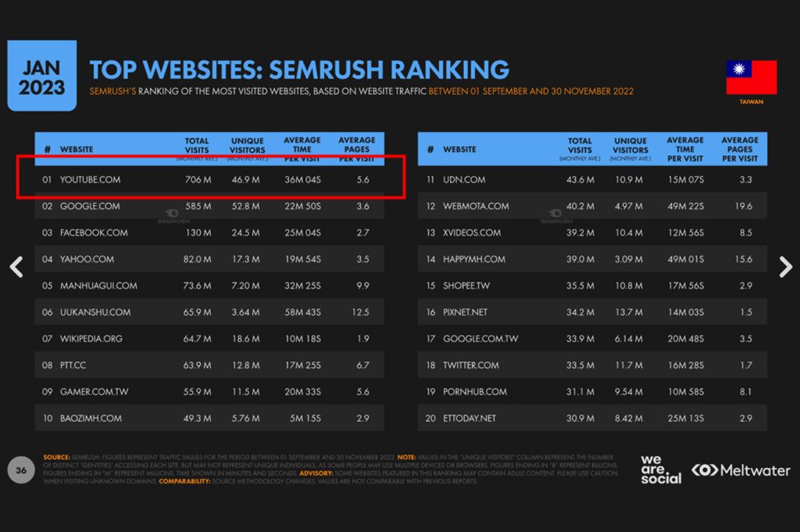Viewport: 800px width, 532px height.
Task: Select WEBMOTA.COM in the ranking
Action: 476,206
